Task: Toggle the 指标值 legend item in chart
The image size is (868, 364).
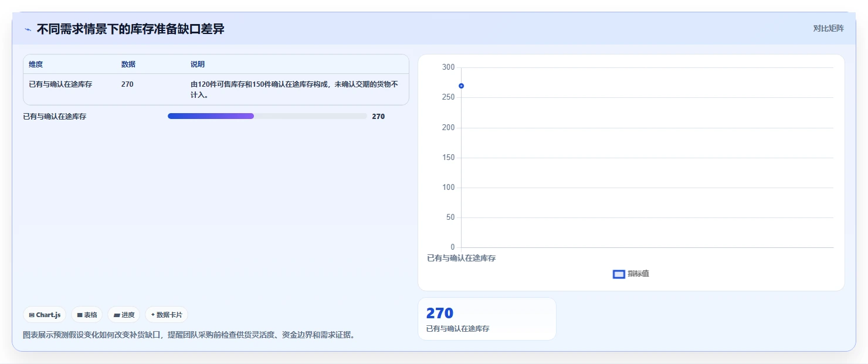Action: (x=631, y=274)
